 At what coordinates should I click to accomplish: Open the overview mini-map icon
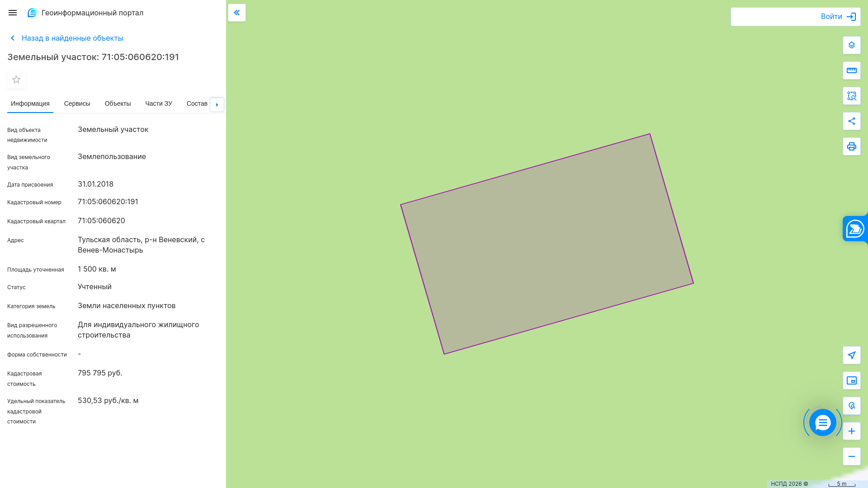click(x=851, y=380)
